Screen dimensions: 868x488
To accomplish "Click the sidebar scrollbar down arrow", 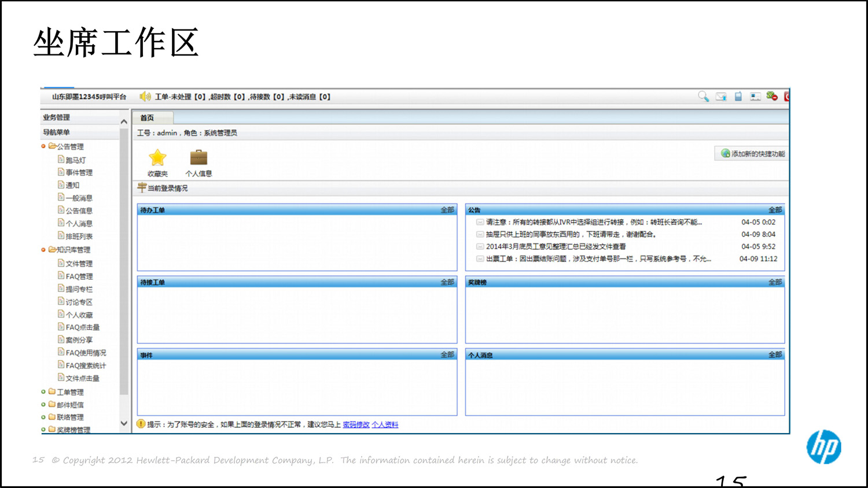I will tap(124, 423).
